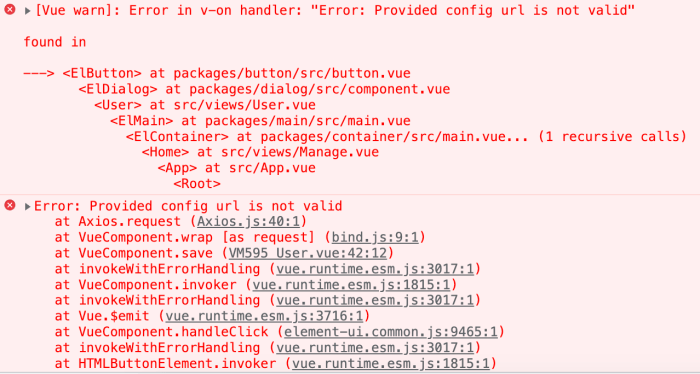Click the ElContainer recursive calls line
Image resolution: width=700 pixels, height=374 pixels.
[406, 137]
